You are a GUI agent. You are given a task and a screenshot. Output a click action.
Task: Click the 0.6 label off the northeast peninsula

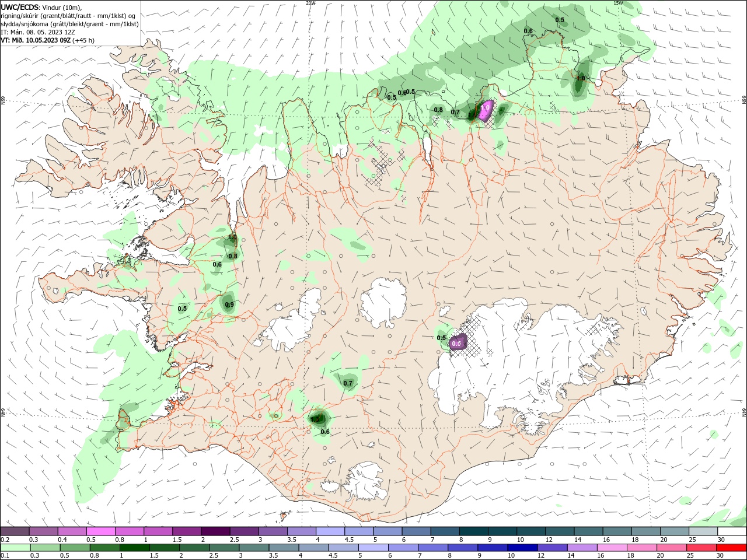point(528,31)
